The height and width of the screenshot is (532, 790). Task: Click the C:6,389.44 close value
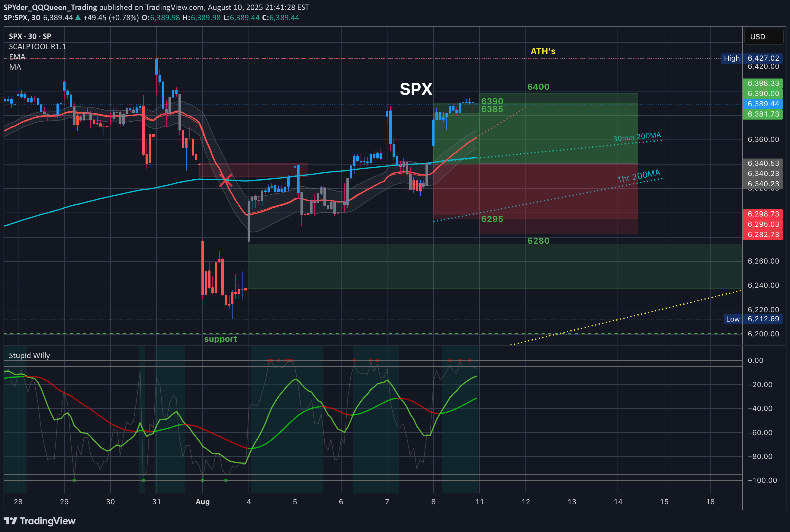coord(280,18)
